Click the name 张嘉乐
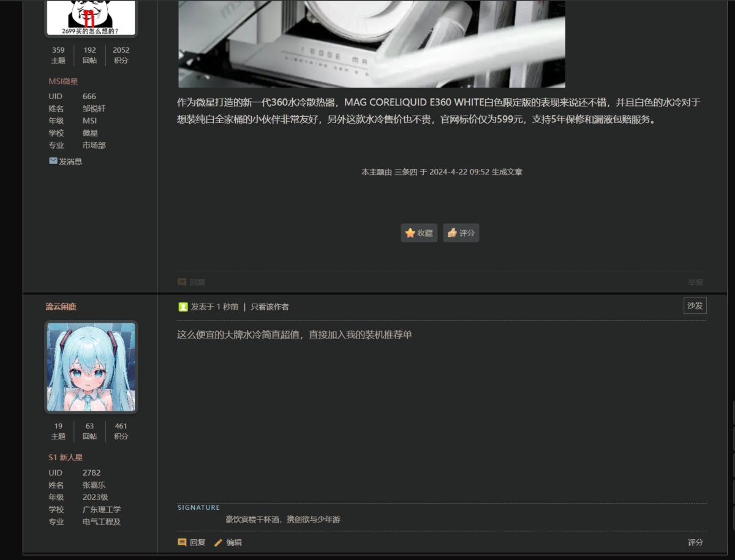Viewport: 735px width, 560px height. point(94,485)
